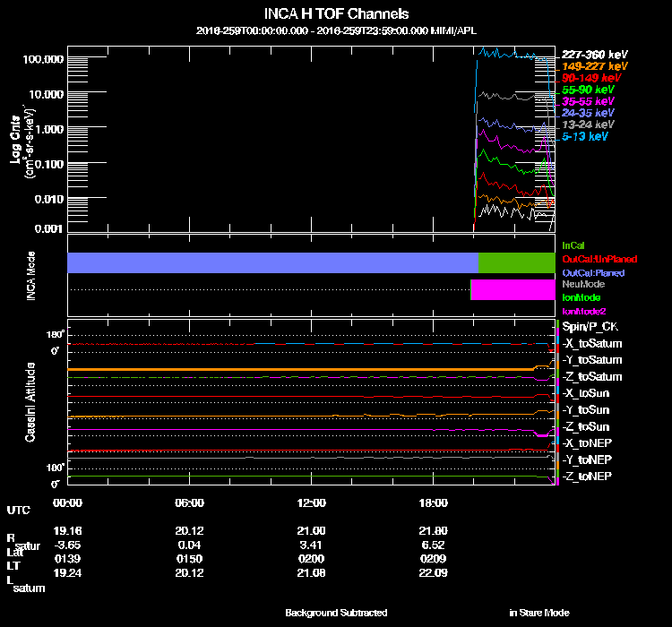672x627 pixels.
Task: Select the 35-55 keV channel label
Action: pyautogui.click(x=588, y=101)
